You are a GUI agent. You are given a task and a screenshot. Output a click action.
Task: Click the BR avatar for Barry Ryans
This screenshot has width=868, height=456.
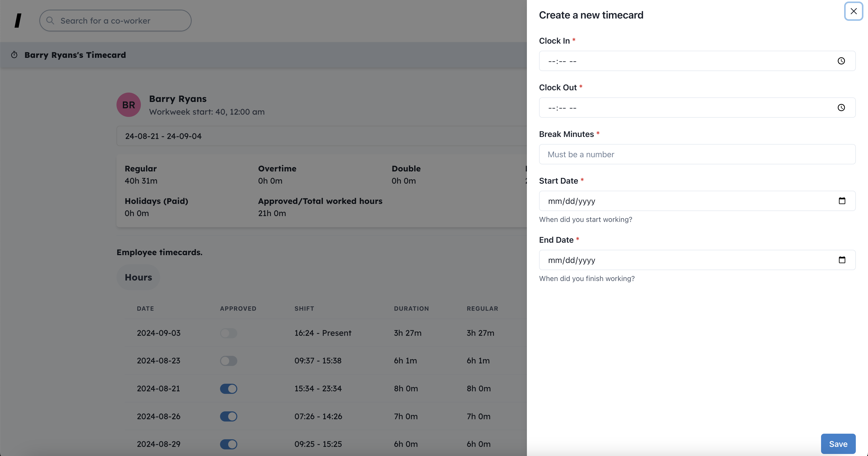[128, 105]
